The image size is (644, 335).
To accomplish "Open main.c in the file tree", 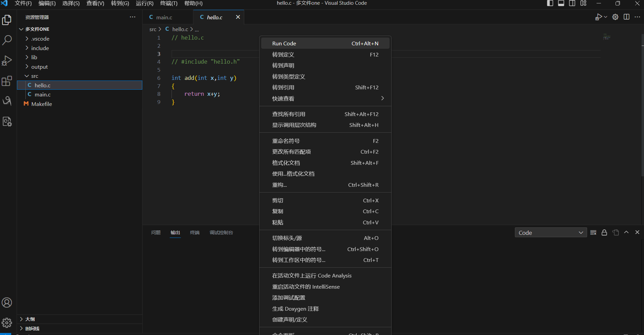I will pos(80,94).
